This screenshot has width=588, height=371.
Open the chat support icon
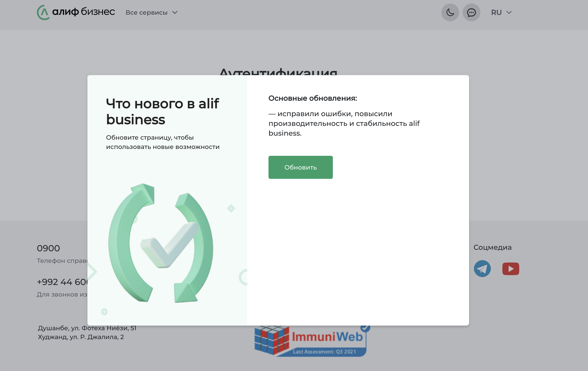point(471,12)
